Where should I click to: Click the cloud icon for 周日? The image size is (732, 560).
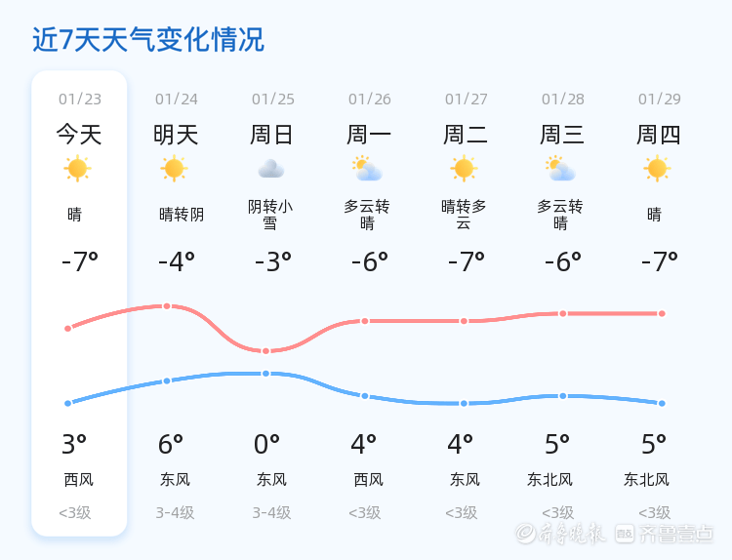pyautogui.click(x=271, y=169)
